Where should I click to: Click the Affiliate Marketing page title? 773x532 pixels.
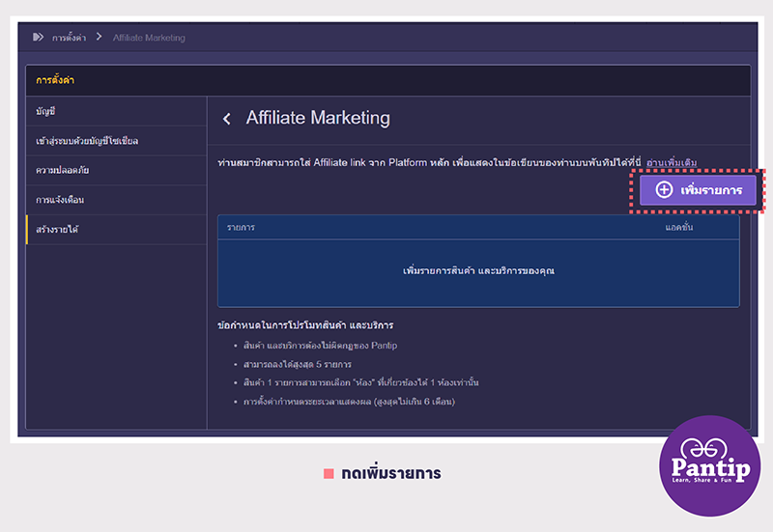click(x=318, y=118)
